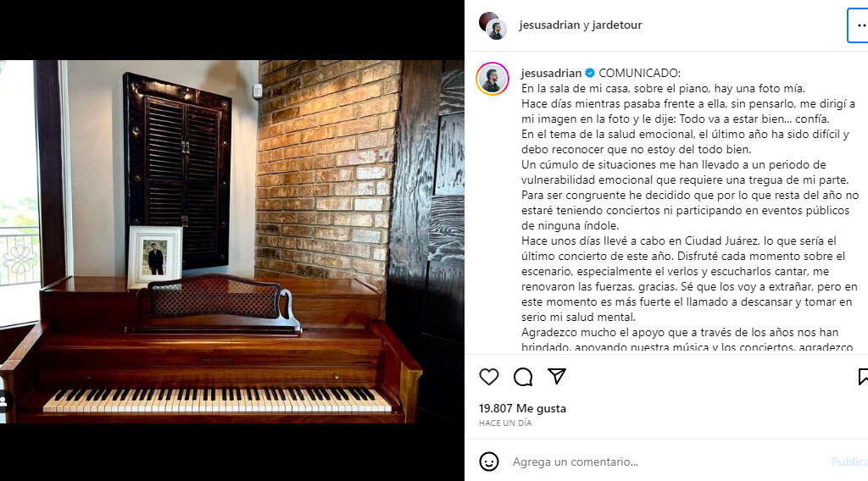Share the post using the paper plane icon
Image resolution: width=868 pixels, height=481 pixels.
click(557, 377)
